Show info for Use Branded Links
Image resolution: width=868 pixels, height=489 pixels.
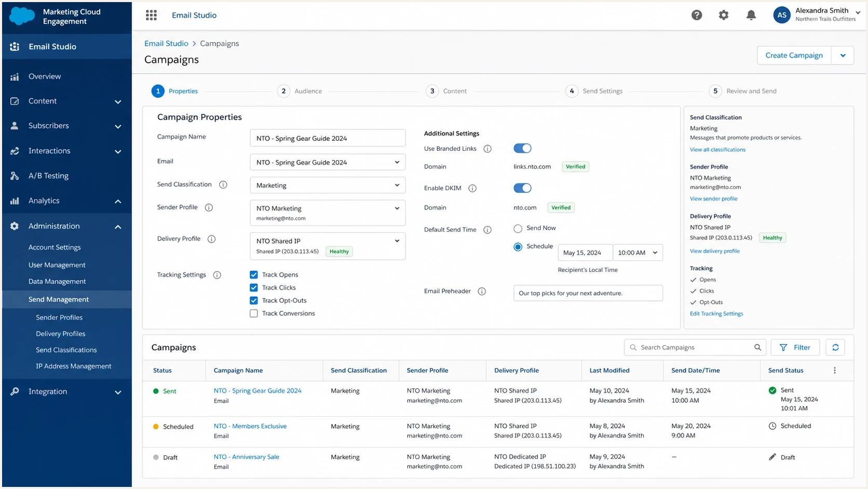point(487,149)
